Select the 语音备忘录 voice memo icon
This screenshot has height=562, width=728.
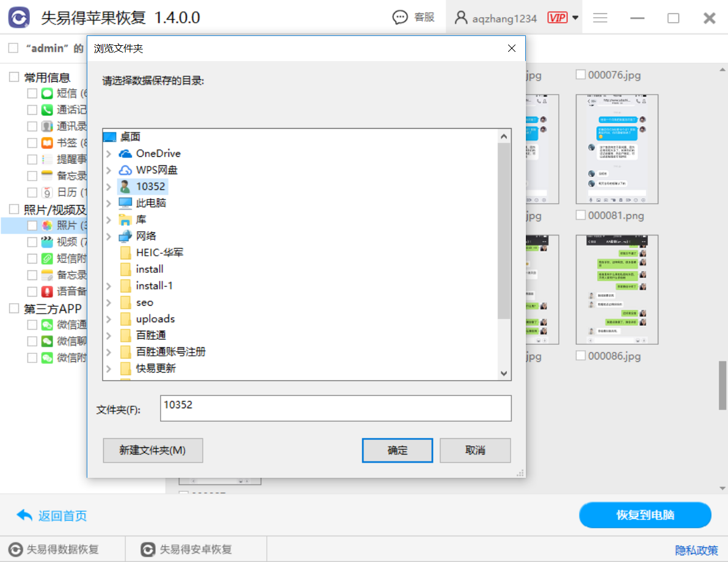pyautogui.click(x=46, y=291)
